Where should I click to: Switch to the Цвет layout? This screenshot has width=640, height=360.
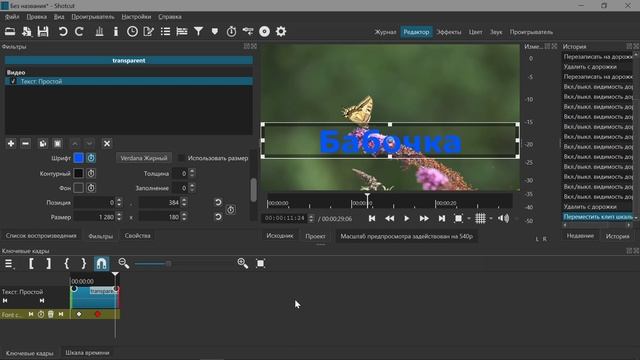click(475, 32)
